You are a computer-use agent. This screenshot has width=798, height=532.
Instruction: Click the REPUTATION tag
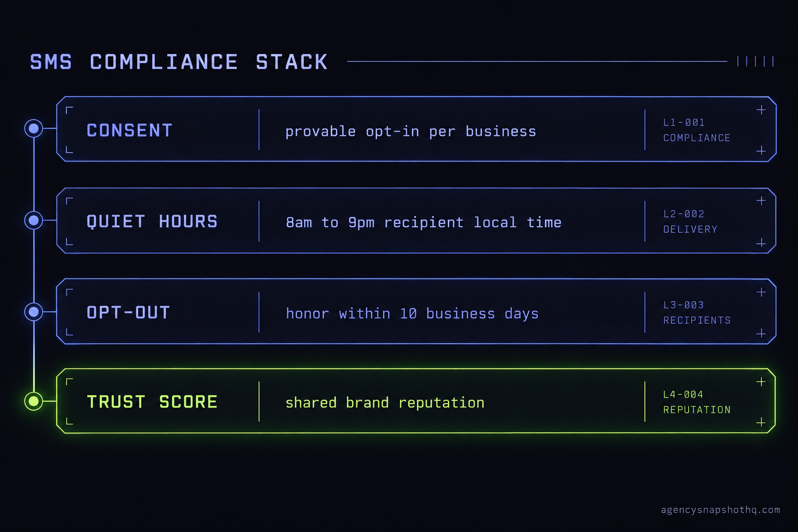pos(697,409)
